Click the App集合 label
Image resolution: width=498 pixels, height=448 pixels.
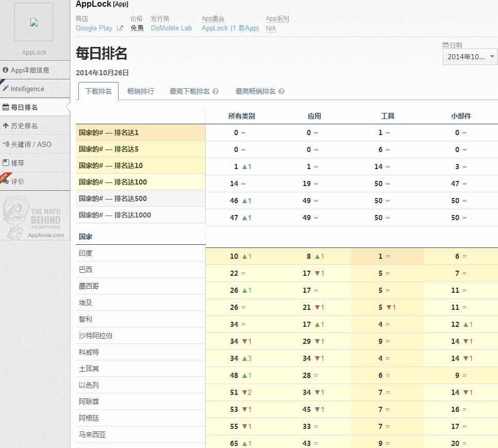[213, 19]
